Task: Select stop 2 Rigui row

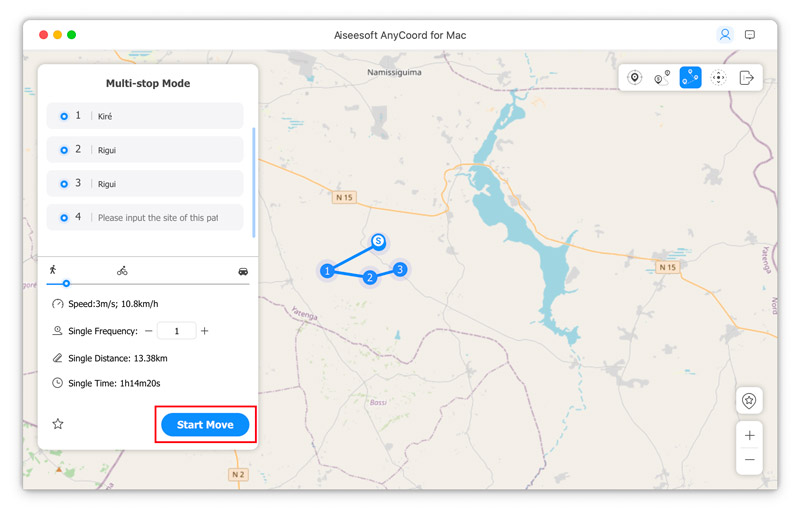Action: tap(145, 150)
